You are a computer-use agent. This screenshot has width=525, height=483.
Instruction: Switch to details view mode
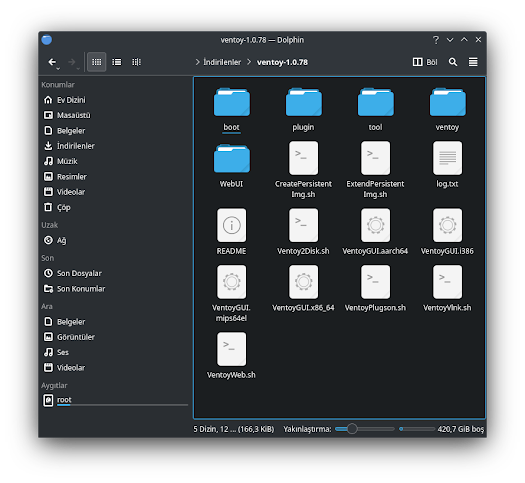[x=136, y=62]
